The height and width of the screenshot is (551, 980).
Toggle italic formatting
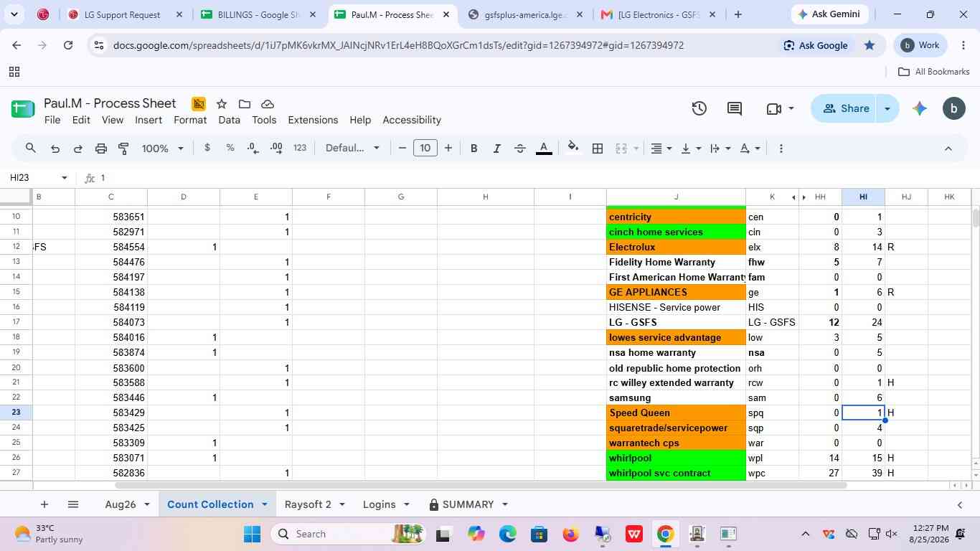496,149
